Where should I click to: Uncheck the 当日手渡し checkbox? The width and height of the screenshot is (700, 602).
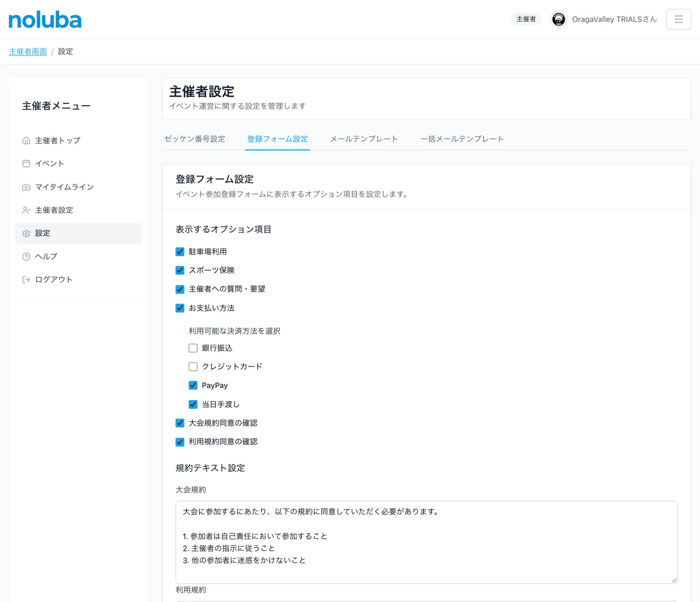(x=193, y=404)
